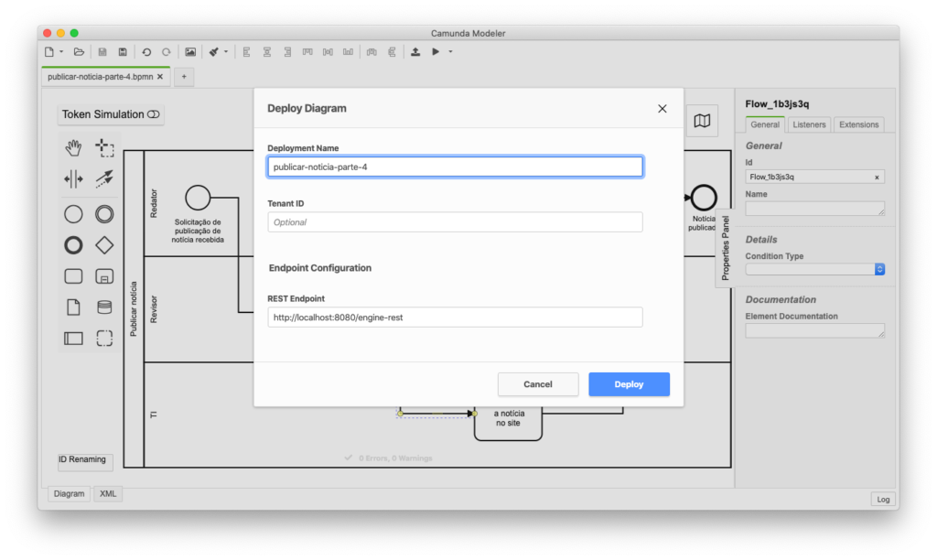The height and width of the screenshot is (560, 937).
Task: Create a gateway from palette
Action: click(x=104, y=245)
